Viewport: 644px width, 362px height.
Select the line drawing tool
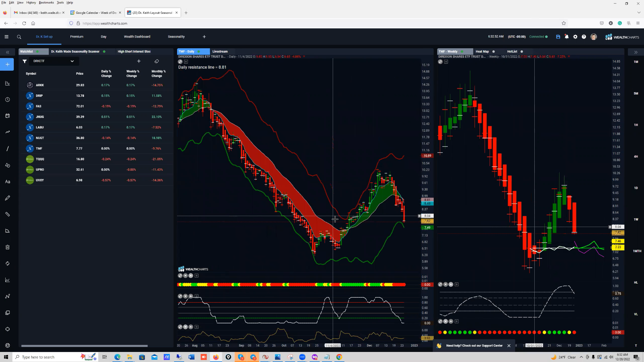tap(7, 148)
